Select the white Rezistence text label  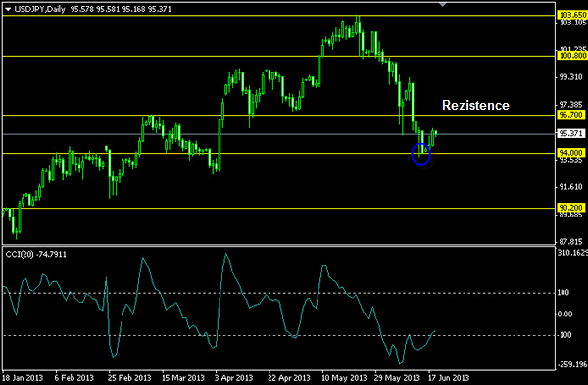coord(475,105)
